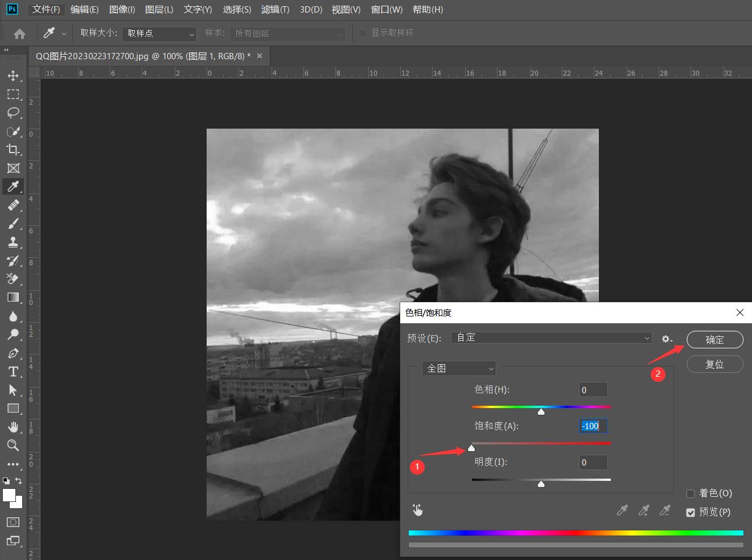Select the Eraser tool
The width and height of the screenshot is (752, 560).
pyautogui.click(x=13, y=279)
